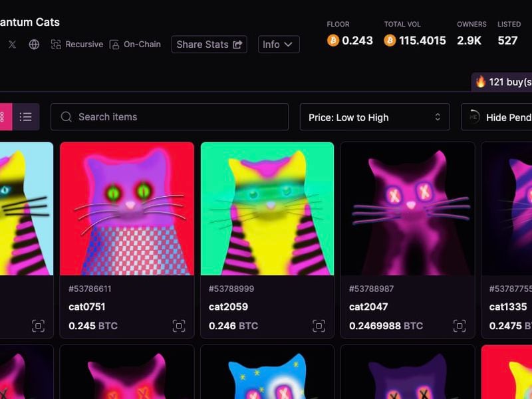Click the Bitcoin icon next to total volume

[389, 40]
